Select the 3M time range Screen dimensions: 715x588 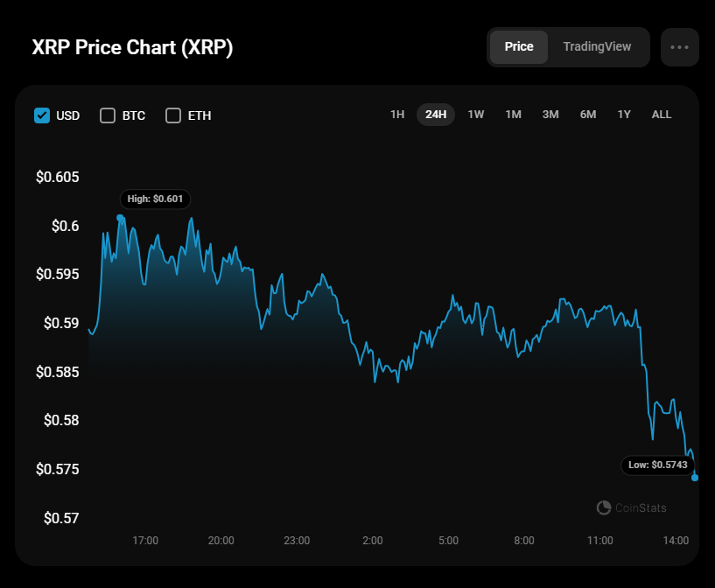click(x=550, y=115)
